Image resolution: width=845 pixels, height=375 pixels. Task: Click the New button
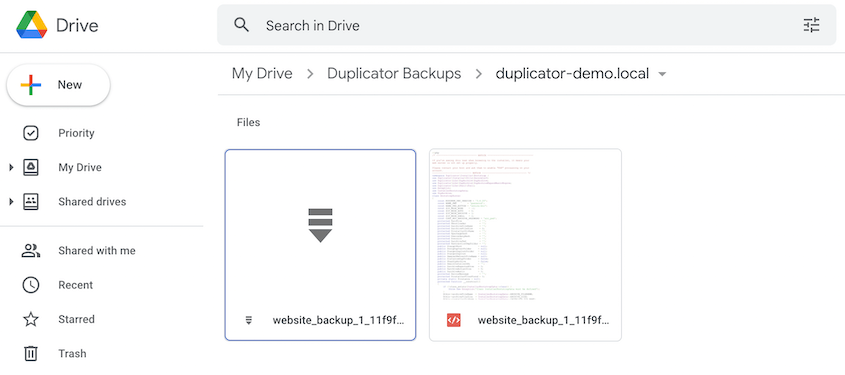tap(58, 85)
